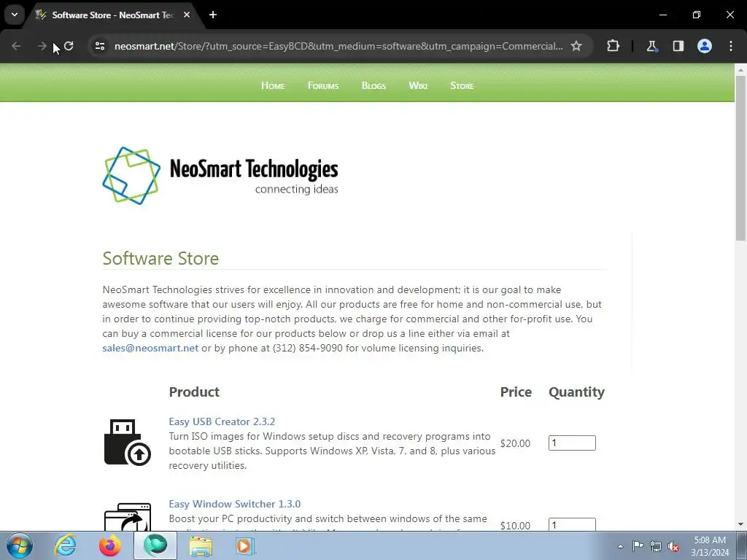This screenshot has height=560, width=747.
Task: Select the $20.00 price text
Action: 515,443
